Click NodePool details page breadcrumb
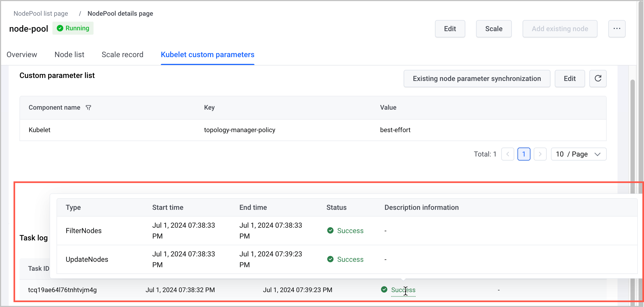 120,14
